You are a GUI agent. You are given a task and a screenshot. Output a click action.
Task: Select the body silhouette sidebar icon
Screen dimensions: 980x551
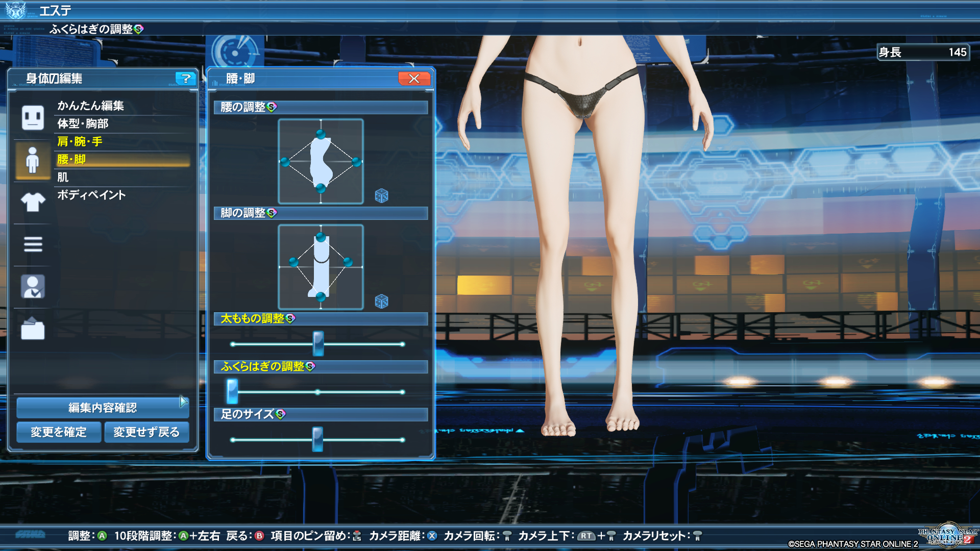click(x=33, y=160)
